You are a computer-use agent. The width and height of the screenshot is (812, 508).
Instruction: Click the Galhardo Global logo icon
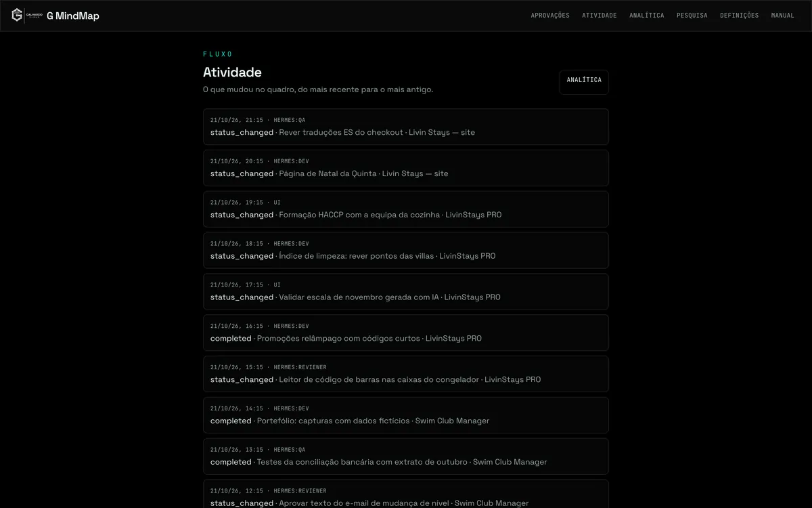28,15
